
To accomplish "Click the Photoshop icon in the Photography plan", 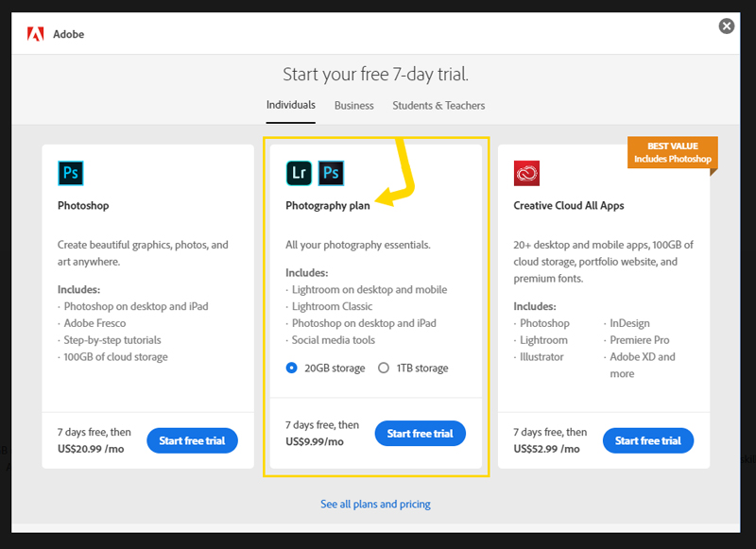I will (332, 173).
